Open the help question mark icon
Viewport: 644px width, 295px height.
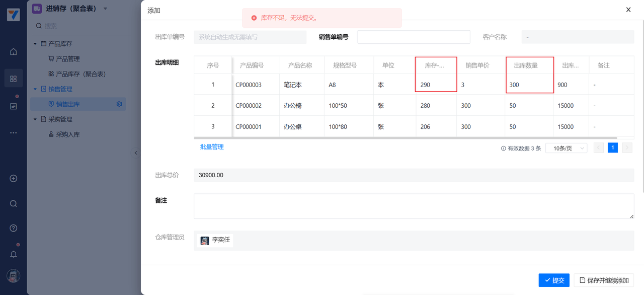pos(14,228)
